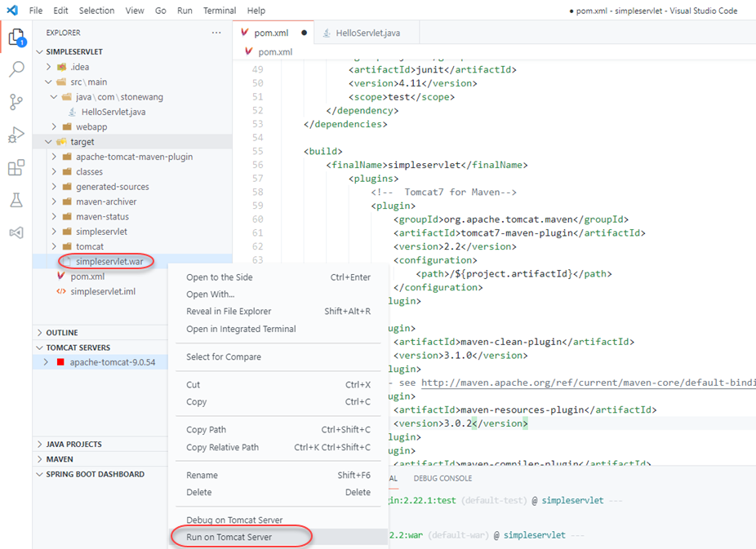The width and height of the screenshot is (756, 549).
Task: Choose Debug on Tomcat Server
Action: 278,520
